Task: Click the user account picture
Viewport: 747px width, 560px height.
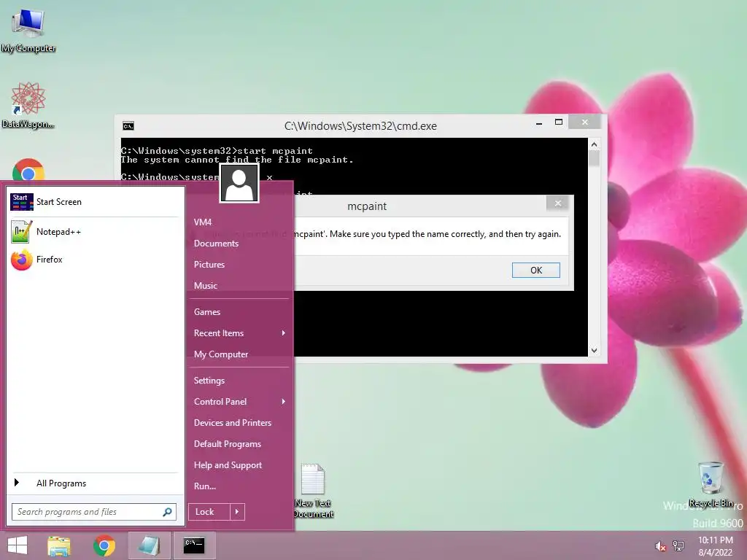Action: click(x=239, y=183)
